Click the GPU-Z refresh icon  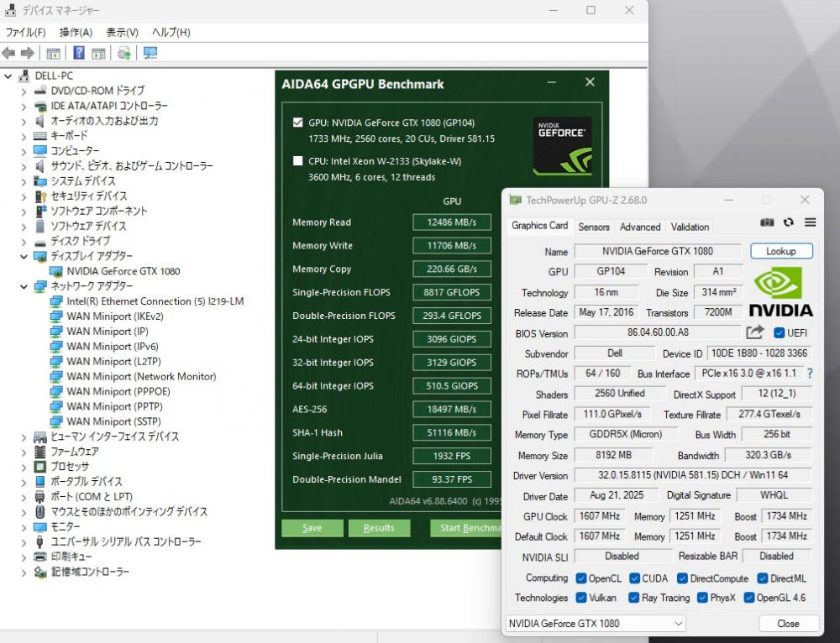pos(788,222)
